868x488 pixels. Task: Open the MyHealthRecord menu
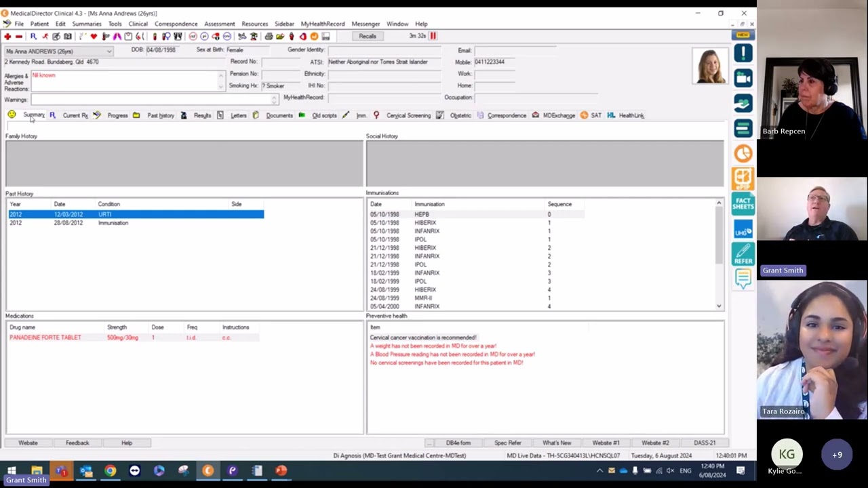(x=323, y=24)
